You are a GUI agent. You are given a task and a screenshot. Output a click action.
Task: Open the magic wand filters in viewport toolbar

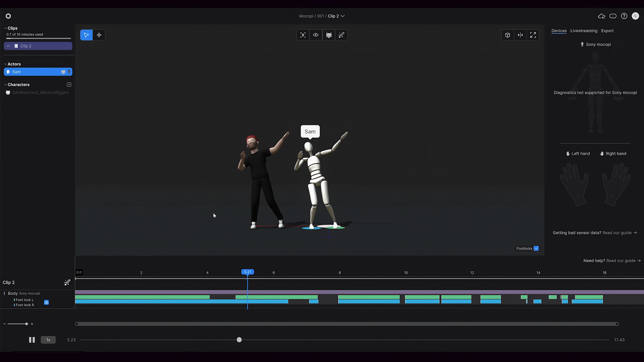(341, 35)
